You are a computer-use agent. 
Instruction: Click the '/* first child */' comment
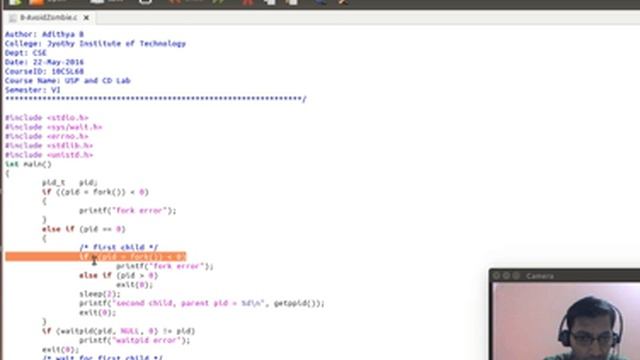tap(119, 247)
